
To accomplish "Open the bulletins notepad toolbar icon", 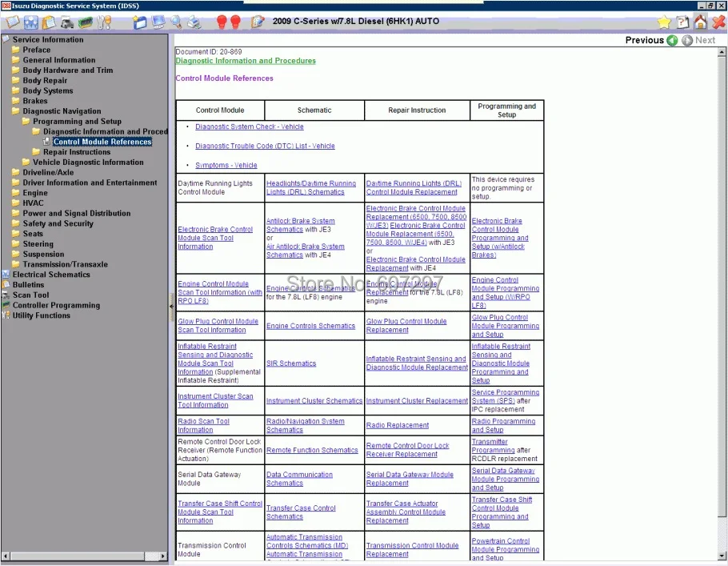I will tap(49, 22).
